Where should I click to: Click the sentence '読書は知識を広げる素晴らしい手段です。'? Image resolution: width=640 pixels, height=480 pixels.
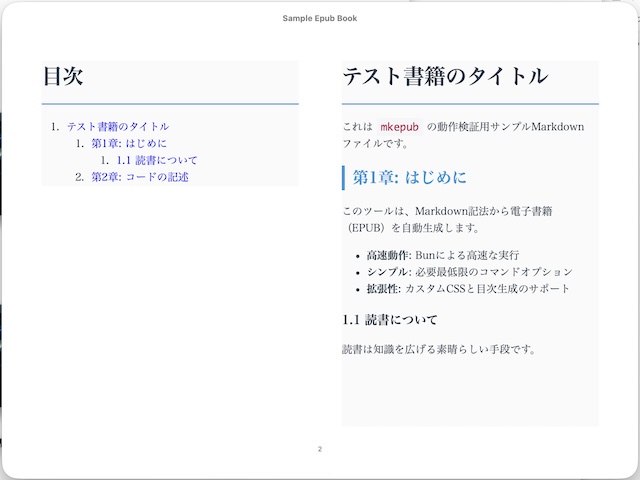click(x=439, y=349)
